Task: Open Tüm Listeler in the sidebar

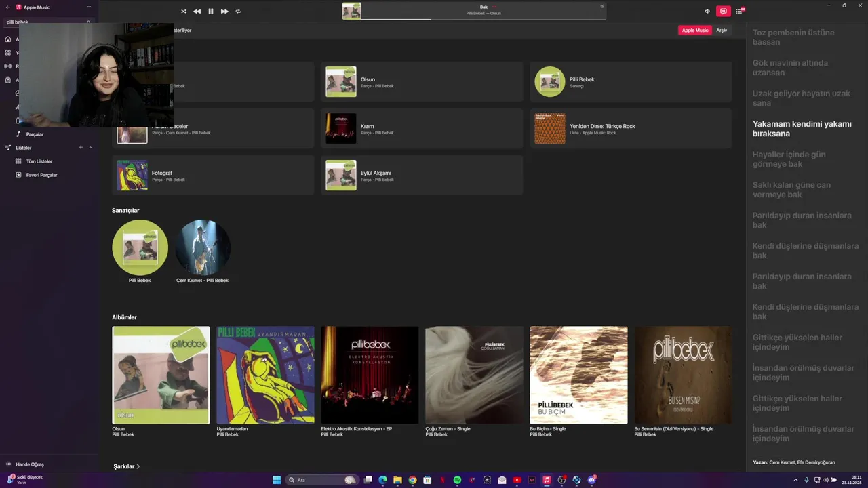Action: tap(39, 161)
